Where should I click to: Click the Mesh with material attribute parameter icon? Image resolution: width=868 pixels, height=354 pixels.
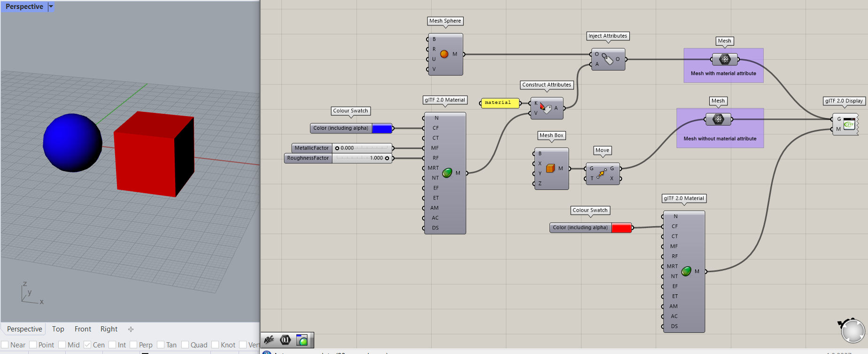(x=725, y=59)
